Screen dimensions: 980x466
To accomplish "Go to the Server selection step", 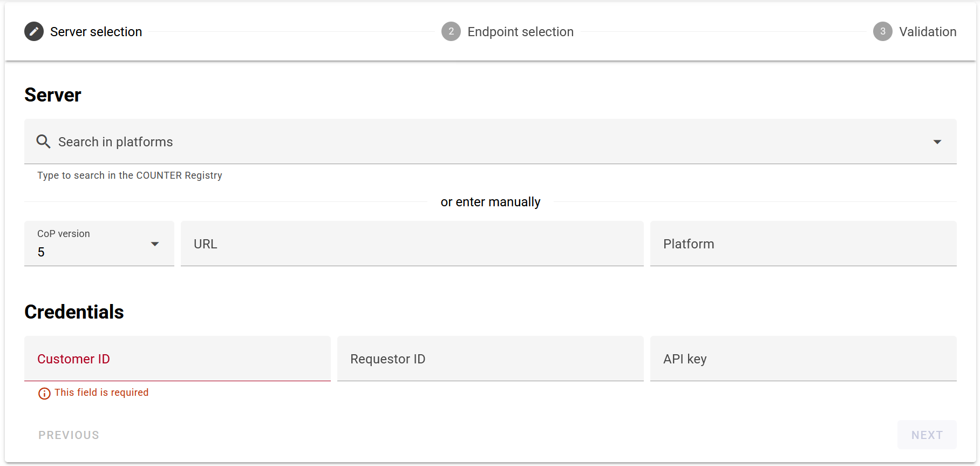I will point(96,32).
